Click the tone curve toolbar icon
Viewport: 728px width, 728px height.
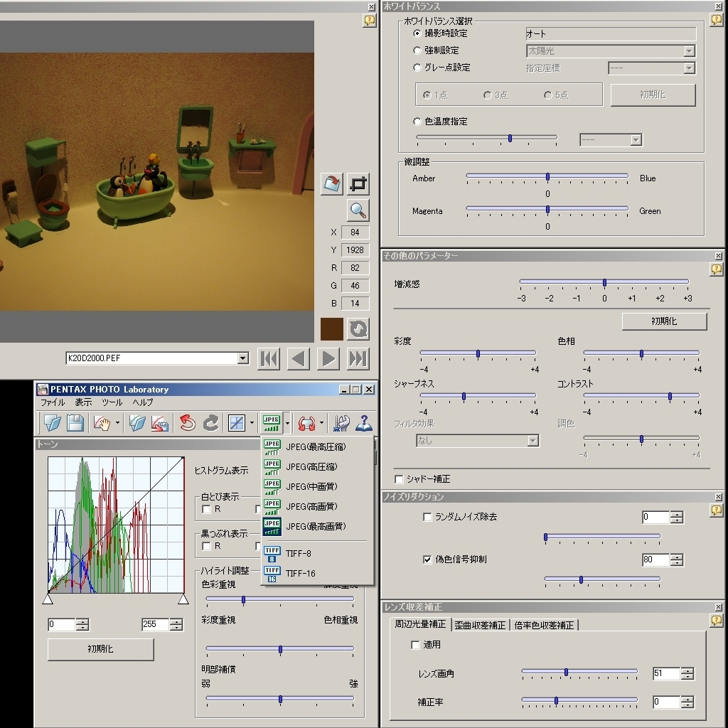(x=237, y=423)
